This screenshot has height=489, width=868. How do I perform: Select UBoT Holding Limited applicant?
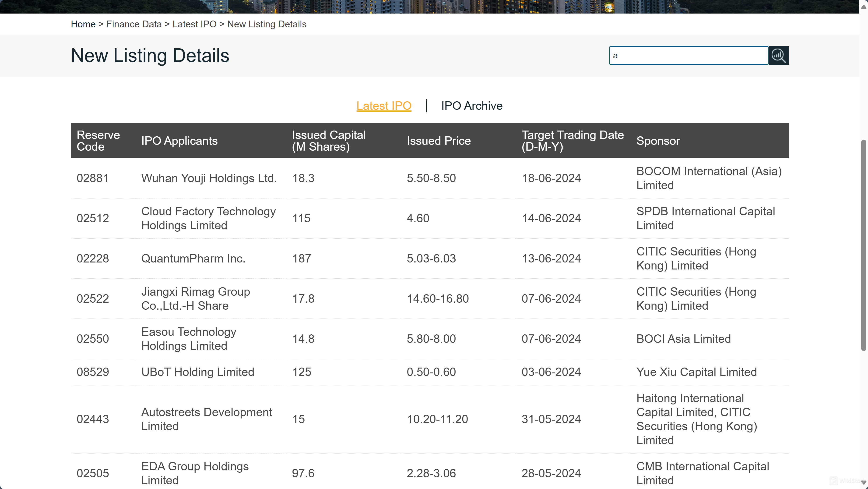197,372
